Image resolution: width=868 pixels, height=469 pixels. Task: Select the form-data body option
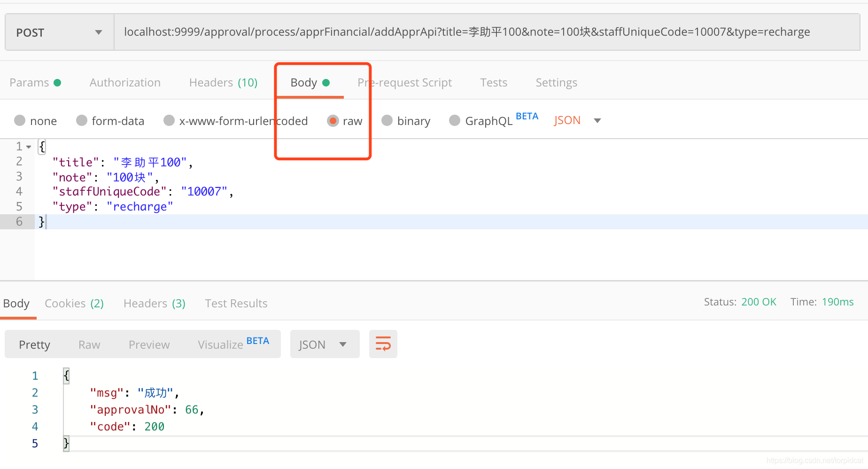point(110,120)
